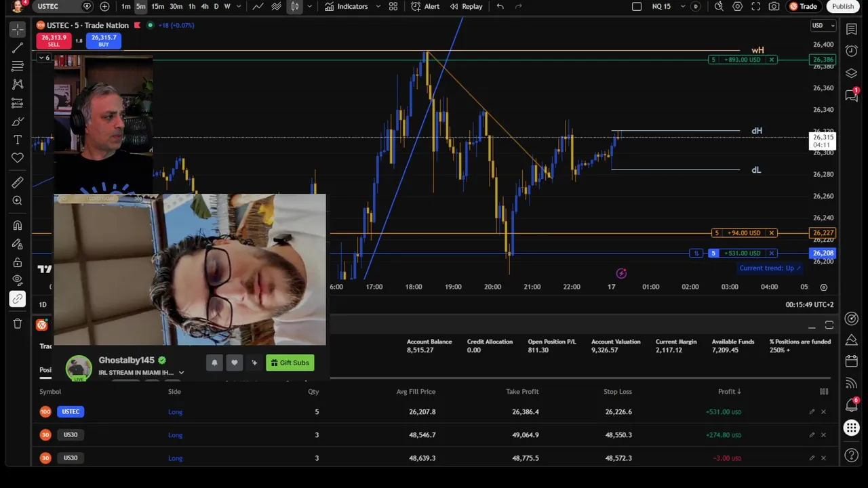Open the calendar icon on right sidebar
868x488 pixels.
[852, 361]
